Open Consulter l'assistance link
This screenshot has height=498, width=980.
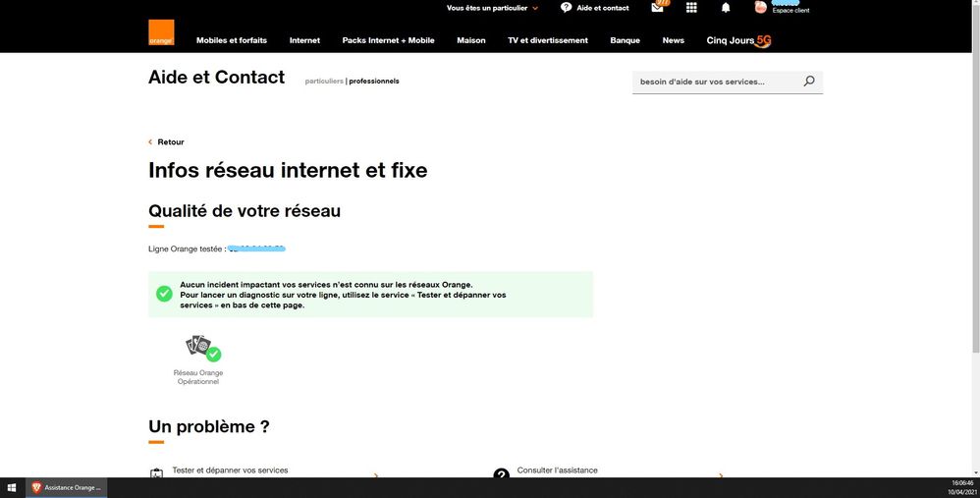coord(557,470)
